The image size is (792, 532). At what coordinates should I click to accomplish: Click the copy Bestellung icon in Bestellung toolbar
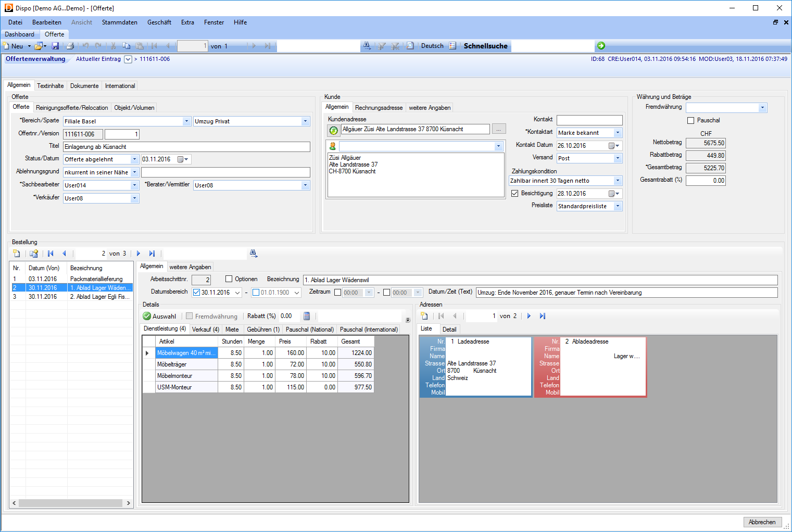[x=34, y=254]
